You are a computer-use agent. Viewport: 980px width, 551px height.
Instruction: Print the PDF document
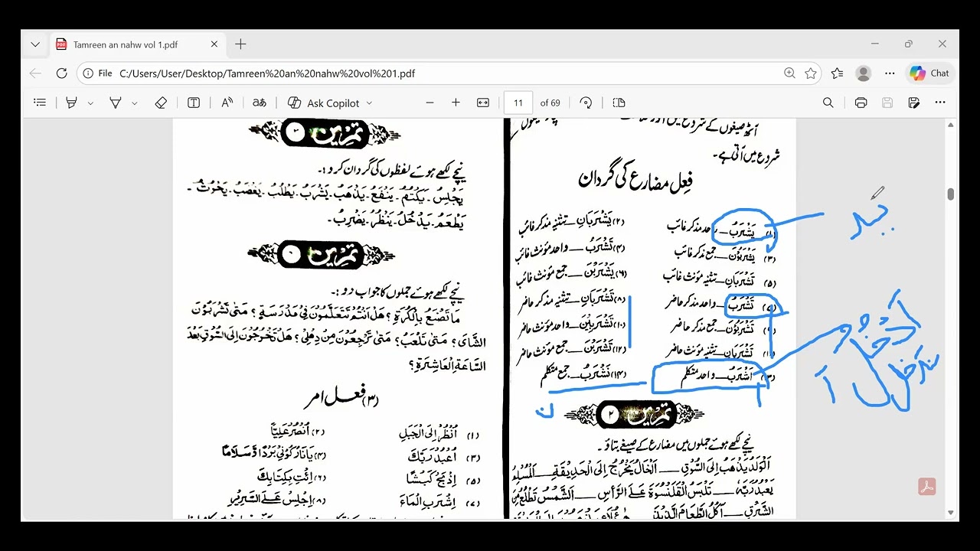coord(861,103)
